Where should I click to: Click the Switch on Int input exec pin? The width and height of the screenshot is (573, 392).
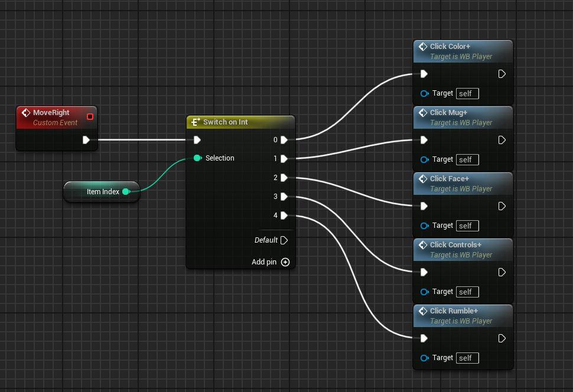pos(197,140)
